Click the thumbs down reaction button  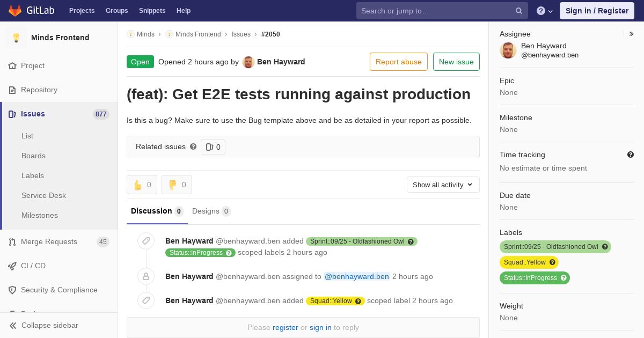coord(177,185)
